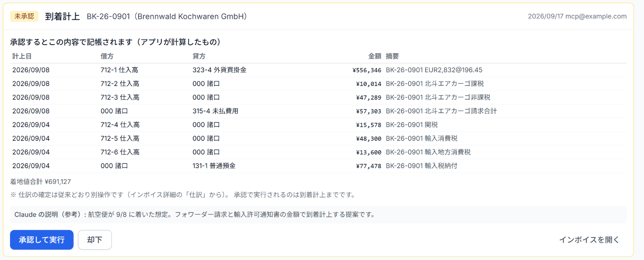
Task: Click the 計上日 column header
Action: (22, 56)
